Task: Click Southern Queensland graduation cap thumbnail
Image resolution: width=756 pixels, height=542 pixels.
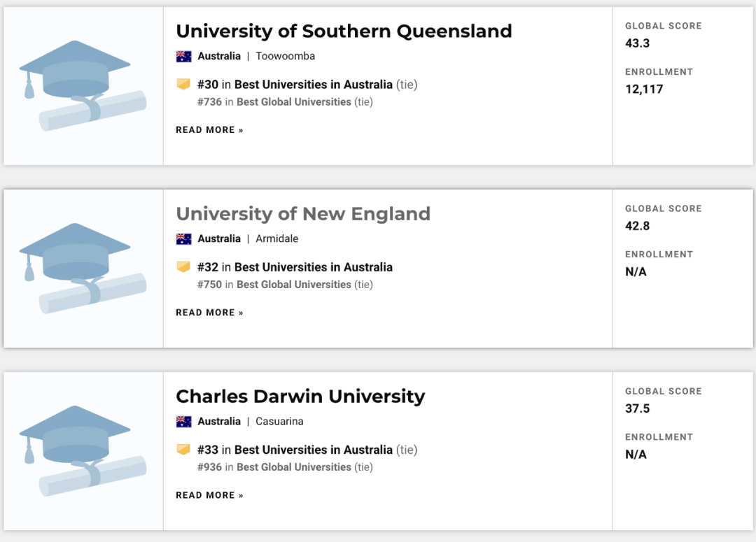Action: pyautogui.click(x=83, y=86)
